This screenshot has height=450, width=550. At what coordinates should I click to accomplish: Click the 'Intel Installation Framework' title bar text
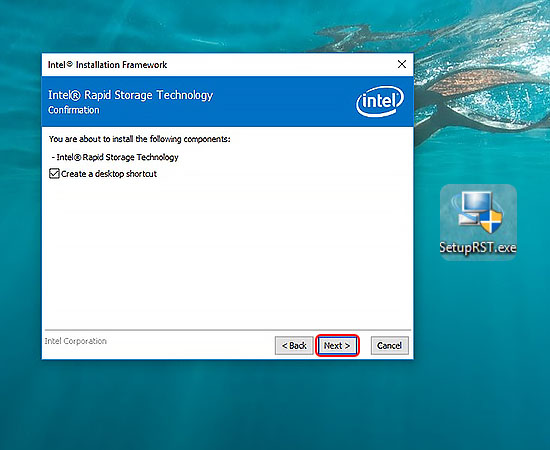pos(107,65)
